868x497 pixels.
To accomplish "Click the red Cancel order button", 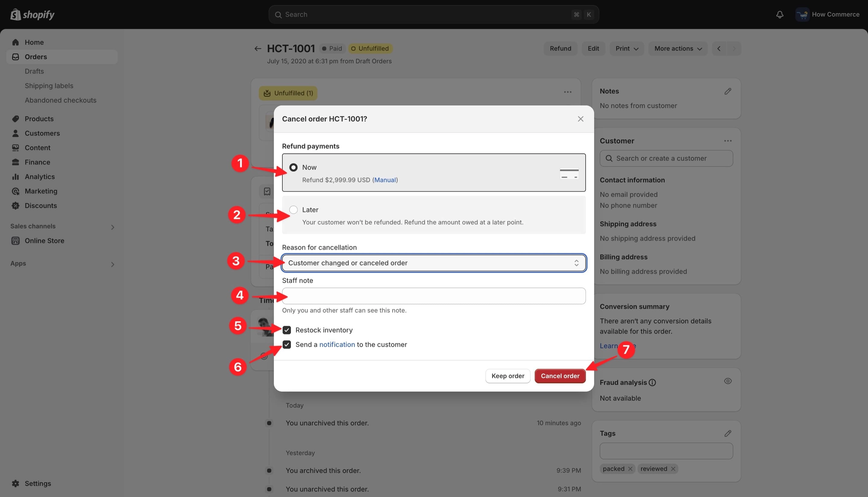I will [560, 376].
